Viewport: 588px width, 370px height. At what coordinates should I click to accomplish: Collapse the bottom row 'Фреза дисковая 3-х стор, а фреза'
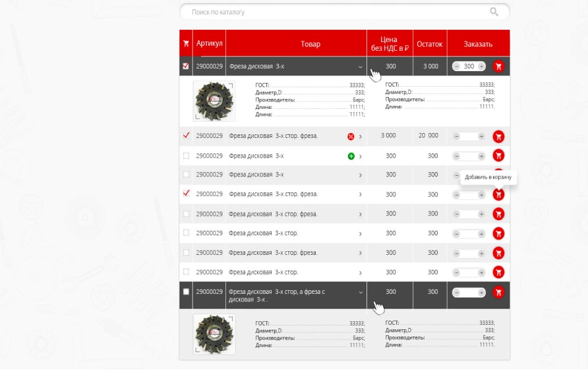click(x=360, y=293)
